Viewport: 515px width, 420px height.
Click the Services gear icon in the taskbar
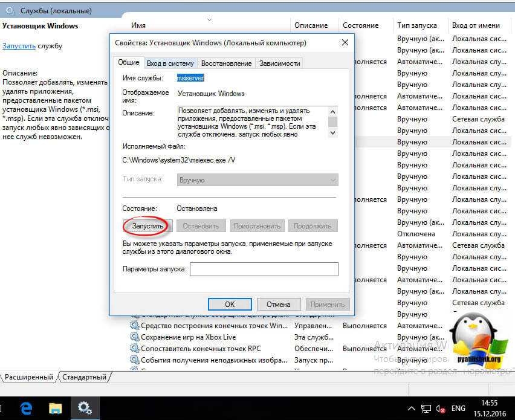[85, 408]
